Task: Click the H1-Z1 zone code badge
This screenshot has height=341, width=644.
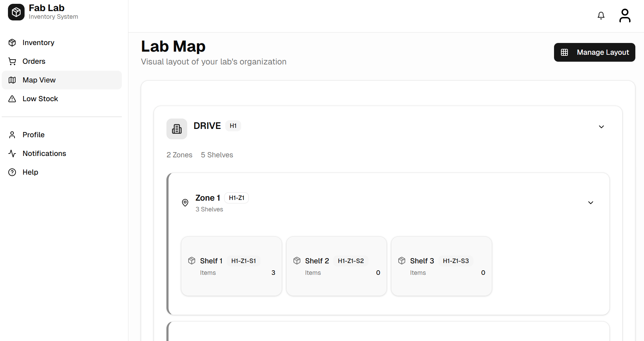Action: (x=237, y=198)
